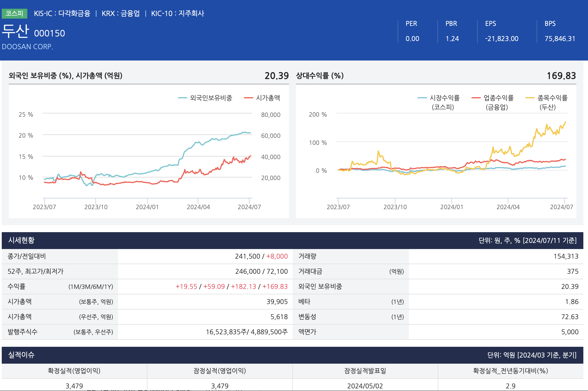Screen dimensions: 588x391
Task: Click the KIC-10 : 지주회사 label
Action: click(x=177, y=13)
